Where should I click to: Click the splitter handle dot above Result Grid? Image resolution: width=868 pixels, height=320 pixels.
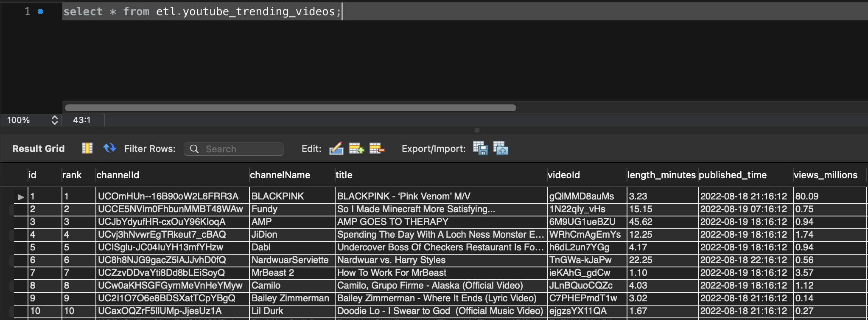point(477,130)
